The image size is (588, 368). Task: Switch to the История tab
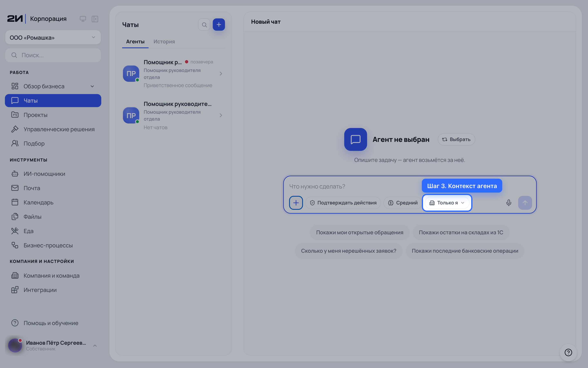(164, 42)
